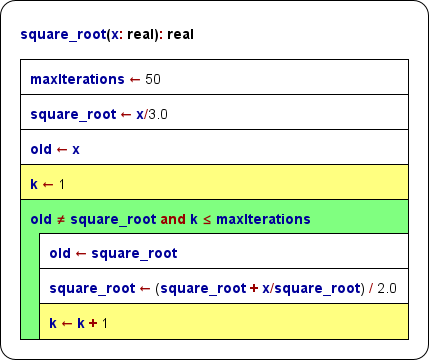Image resolution: width=429 pixels, height=360 pixels.
Task: Click the square_root averaging formula instruction
Action: pyautogui.click(x=224, y=286)
